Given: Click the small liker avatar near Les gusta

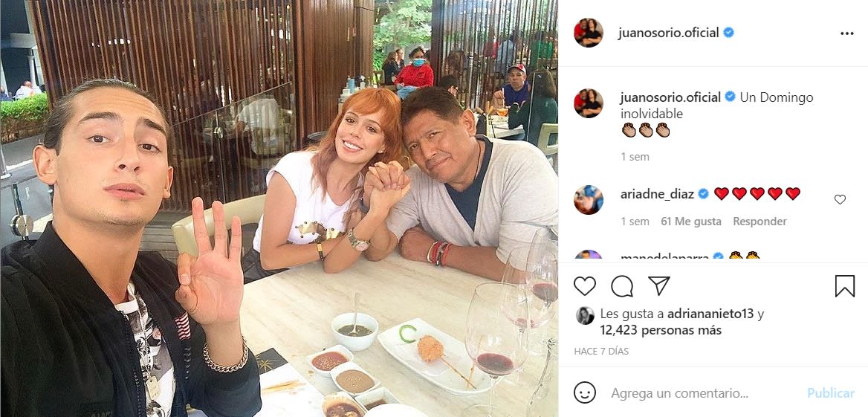Looking at the screenshot, I should (585, 315).
